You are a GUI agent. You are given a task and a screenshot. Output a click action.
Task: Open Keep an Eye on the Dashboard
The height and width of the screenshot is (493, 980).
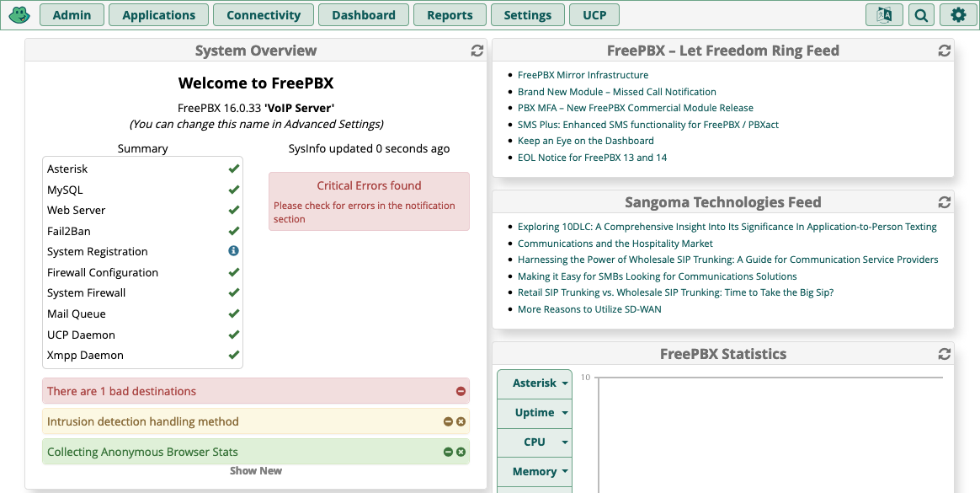(x=586, y=141)
